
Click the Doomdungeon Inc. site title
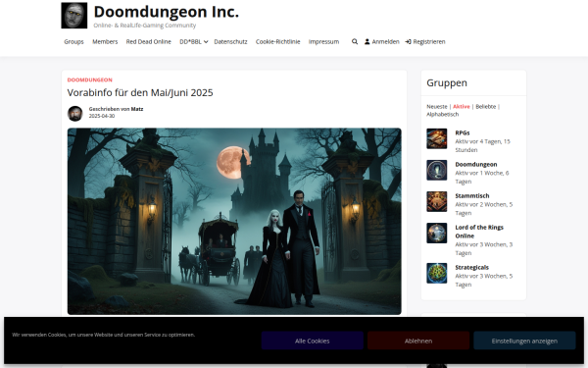point(167,12)
